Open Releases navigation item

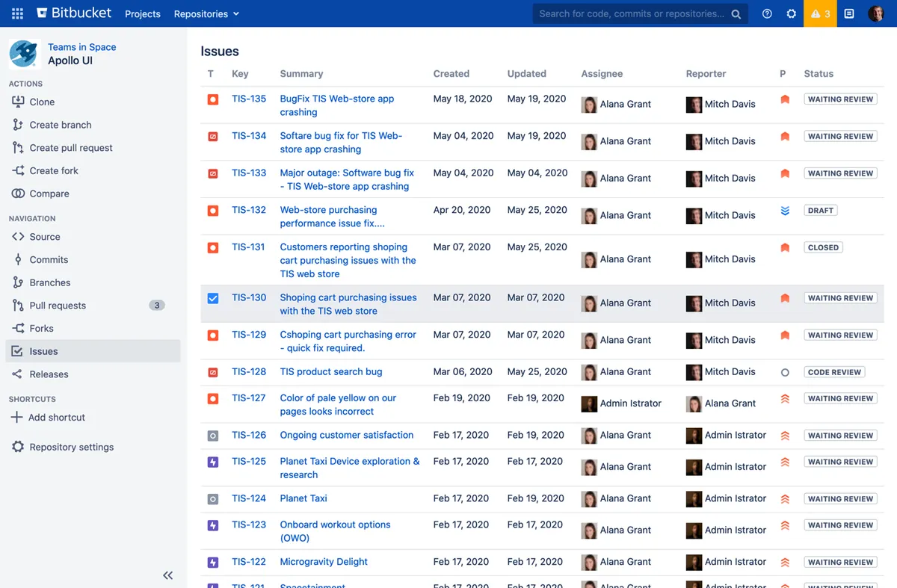click(x=93, y=374)
